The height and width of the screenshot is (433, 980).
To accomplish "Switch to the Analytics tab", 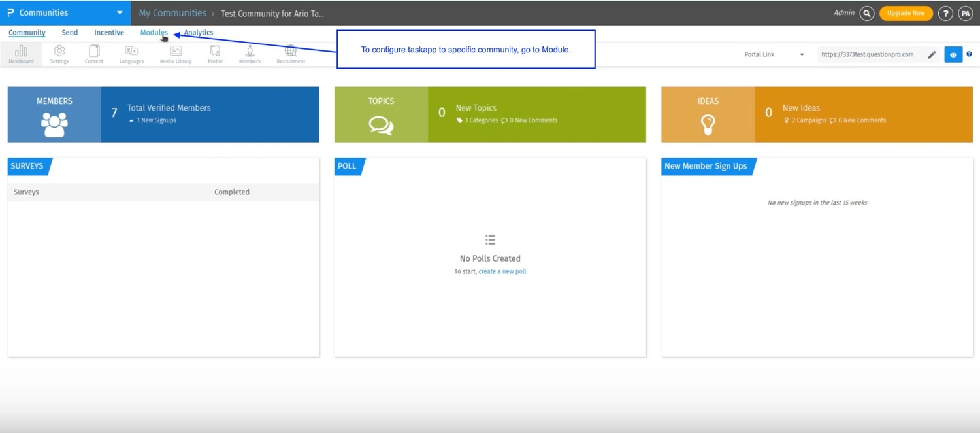I will (x=198, y=33).
